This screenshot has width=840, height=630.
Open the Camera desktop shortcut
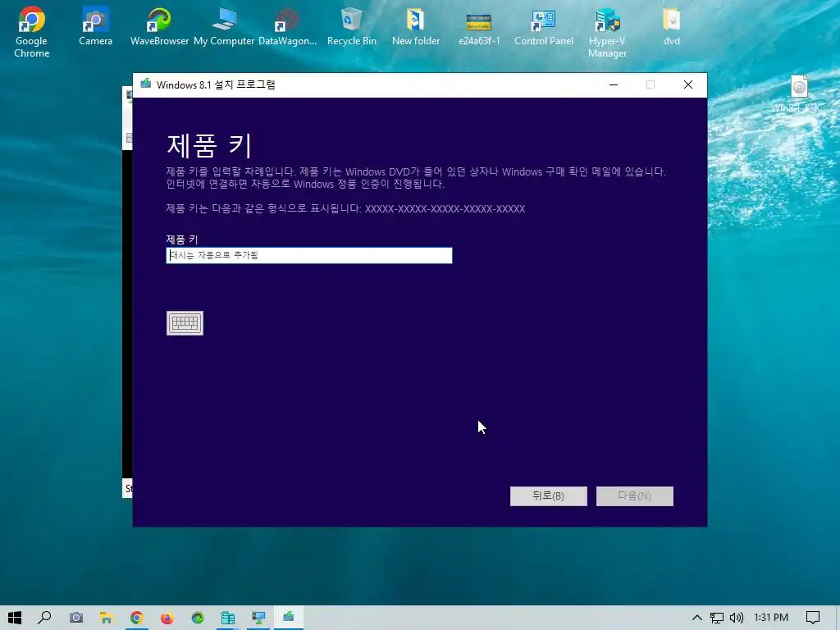(95, 26)
